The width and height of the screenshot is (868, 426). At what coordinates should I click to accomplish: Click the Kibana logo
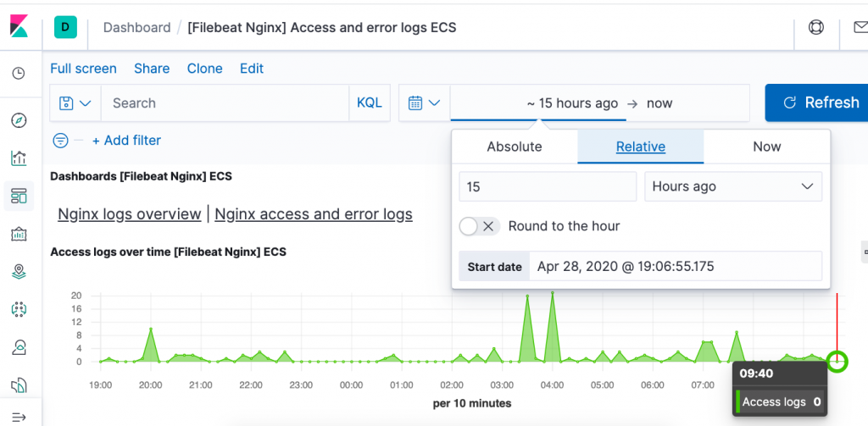[19, 27]
